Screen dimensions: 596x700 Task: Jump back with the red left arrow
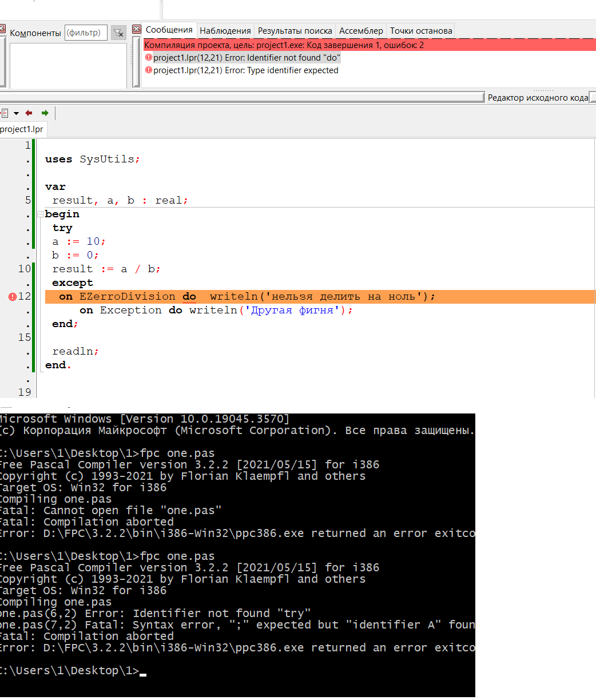pyautogui.click(x=29, y=113)
